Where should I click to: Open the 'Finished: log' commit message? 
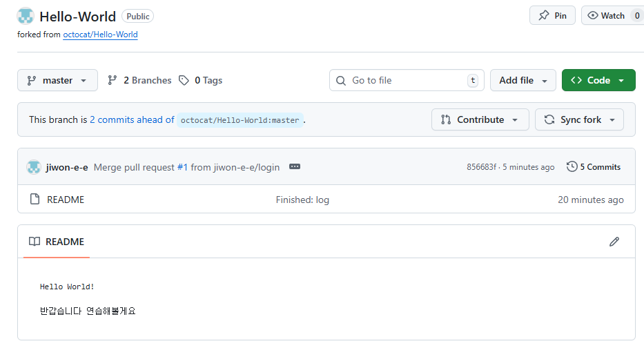(x=302, y=200)
